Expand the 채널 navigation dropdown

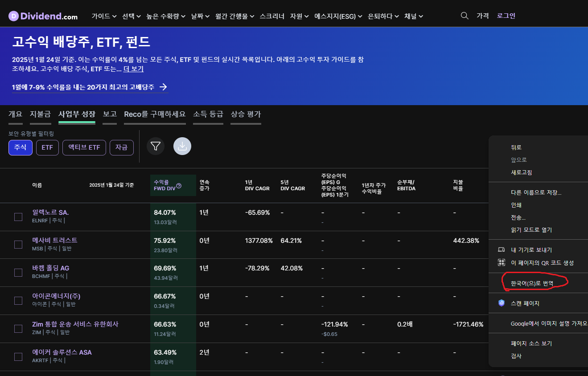tap(414, 16)
